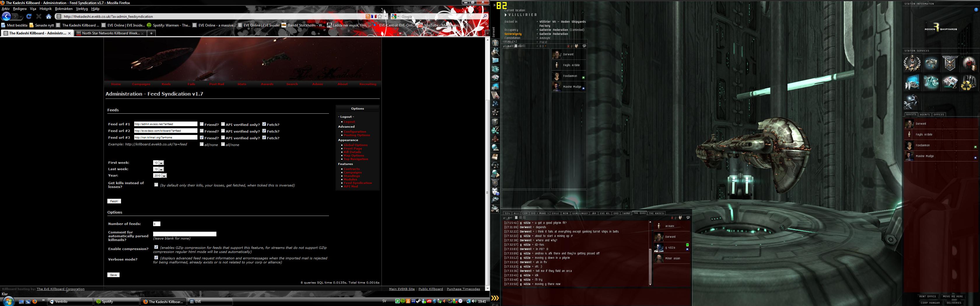
Task: Expand the Firefox back/forward history dropdown
Action: click(22, 16)
